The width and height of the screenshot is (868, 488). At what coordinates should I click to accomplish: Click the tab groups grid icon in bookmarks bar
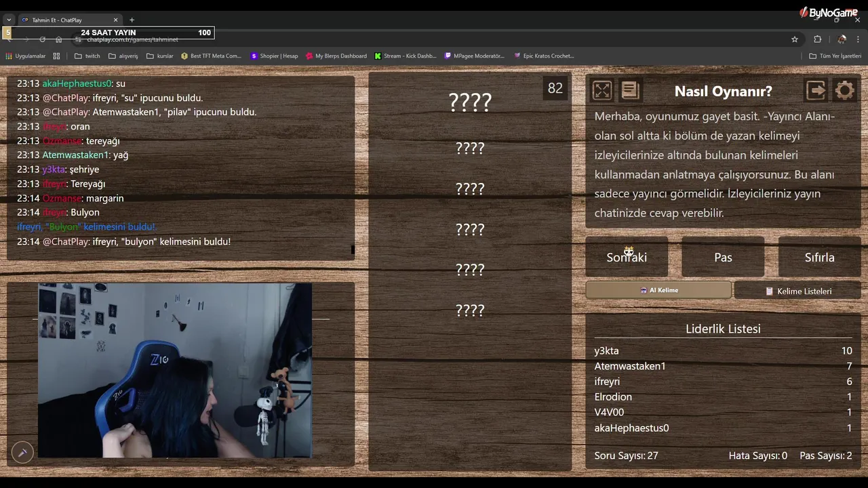[x=57, y=56]
